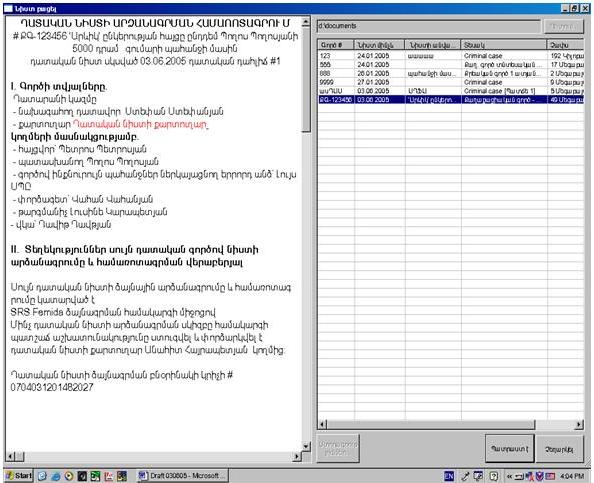
Task: Click the pen icon in the system tray
Action: point(465,476)
